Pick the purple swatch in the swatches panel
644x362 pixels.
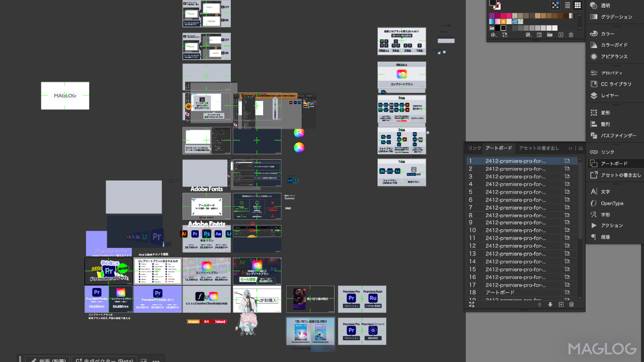click(492, 16)
